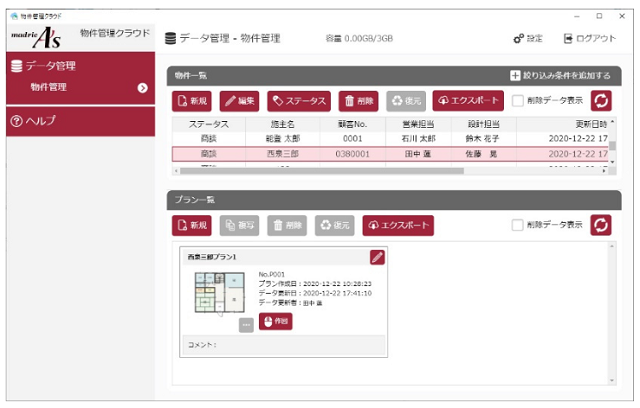Image resolution: width=640 pixels, height=408 pixels.
Task: Open ステータス tag button in 物件一覧
Action: (298, 100)
